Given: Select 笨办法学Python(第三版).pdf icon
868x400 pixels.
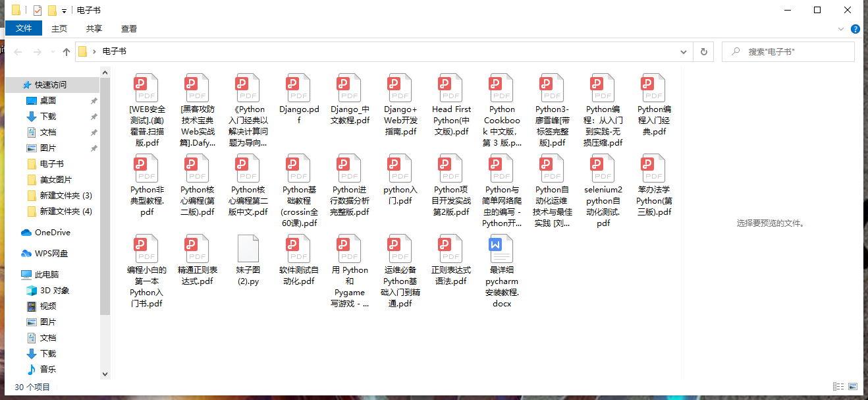Looking at the screenshot, I should (654, 168).
